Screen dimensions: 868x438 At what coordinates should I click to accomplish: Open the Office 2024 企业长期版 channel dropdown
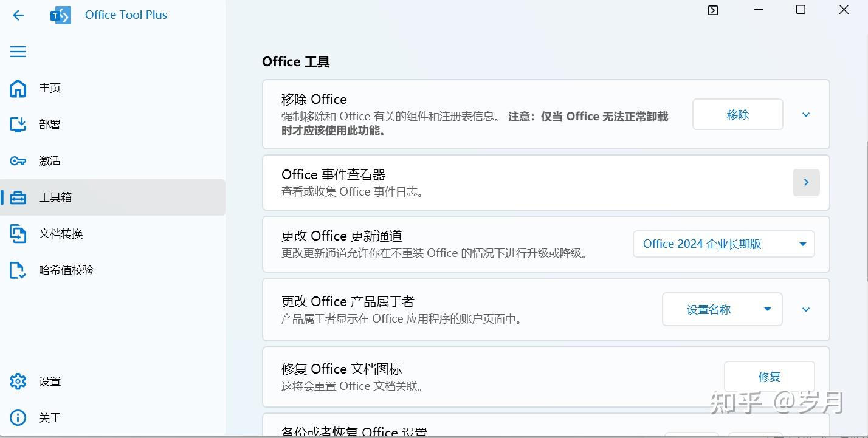[723, 244]
